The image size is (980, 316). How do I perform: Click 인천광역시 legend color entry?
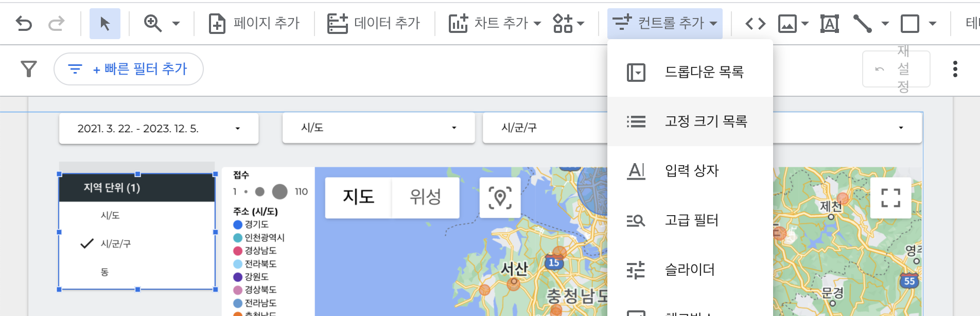(x=258, y=237)
